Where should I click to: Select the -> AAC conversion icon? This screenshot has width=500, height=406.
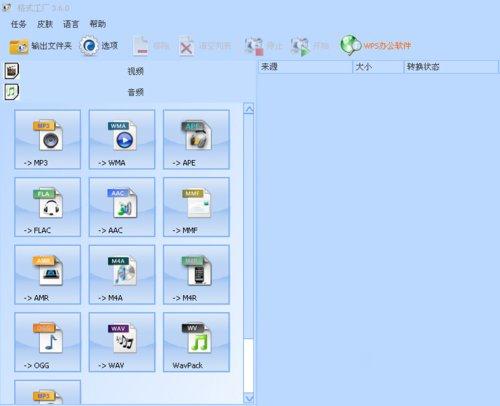point(122,207)
